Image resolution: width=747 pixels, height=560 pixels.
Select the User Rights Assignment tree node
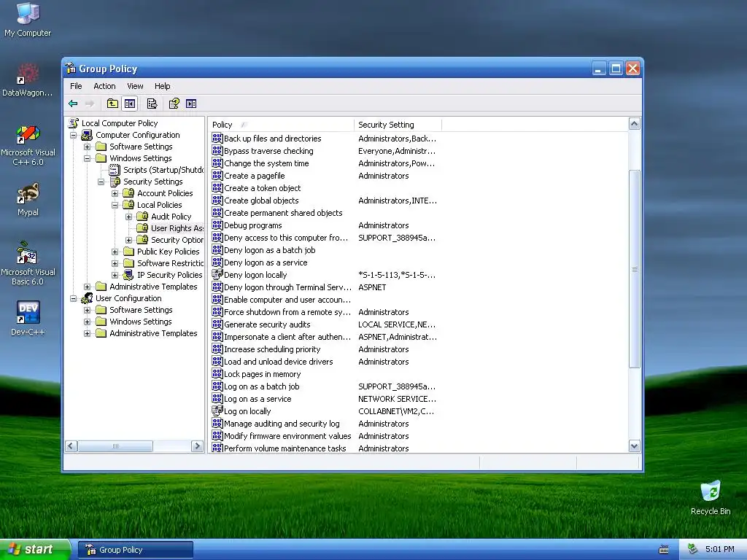[x=177, y=228]
